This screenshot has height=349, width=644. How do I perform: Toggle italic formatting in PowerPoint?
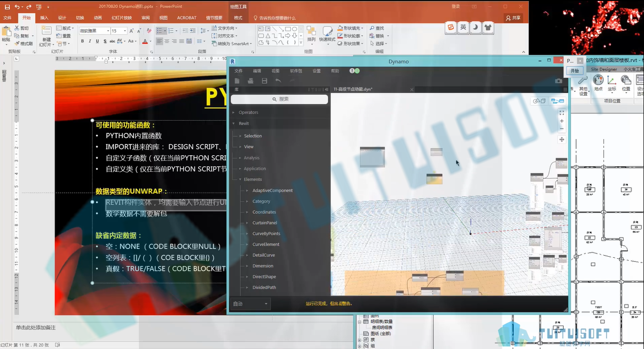point(89,41)
